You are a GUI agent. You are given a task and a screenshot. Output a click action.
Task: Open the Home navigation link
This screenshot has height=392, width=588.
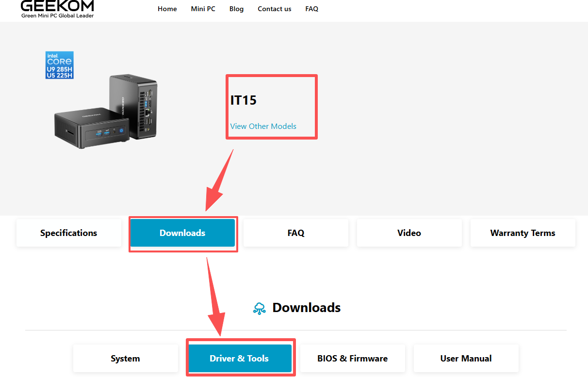tap(167, 9)
